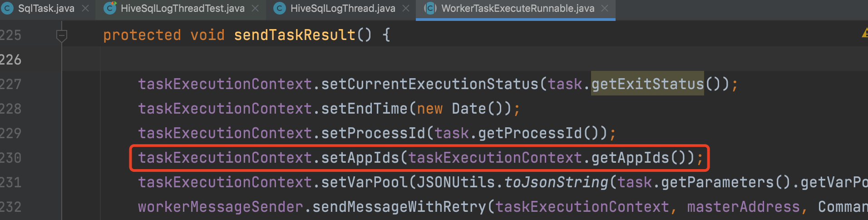The height and width of the screenshot is (220, 868).
Task: Click line number 230 in the gutter
Action: click(10, 158)
